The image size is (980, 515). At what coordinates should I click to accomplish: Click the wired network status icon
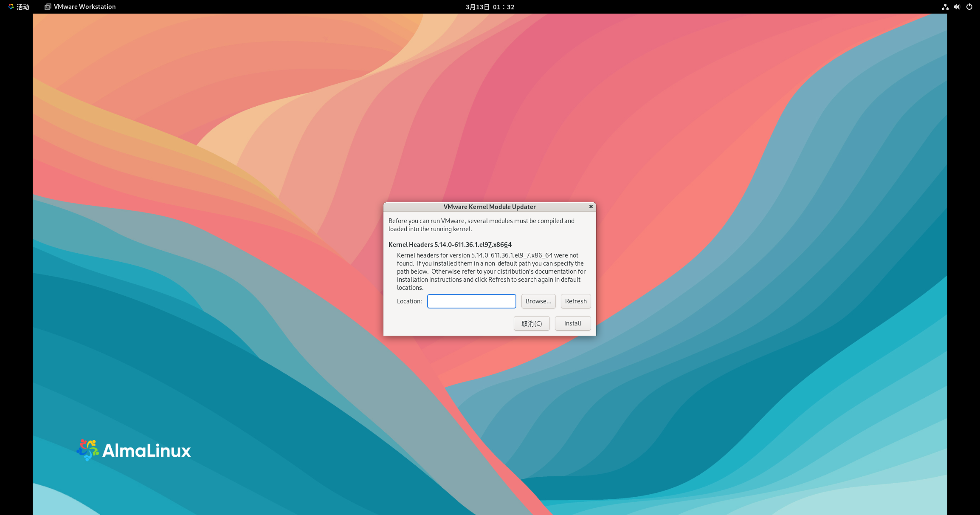(x=945, y=7)
